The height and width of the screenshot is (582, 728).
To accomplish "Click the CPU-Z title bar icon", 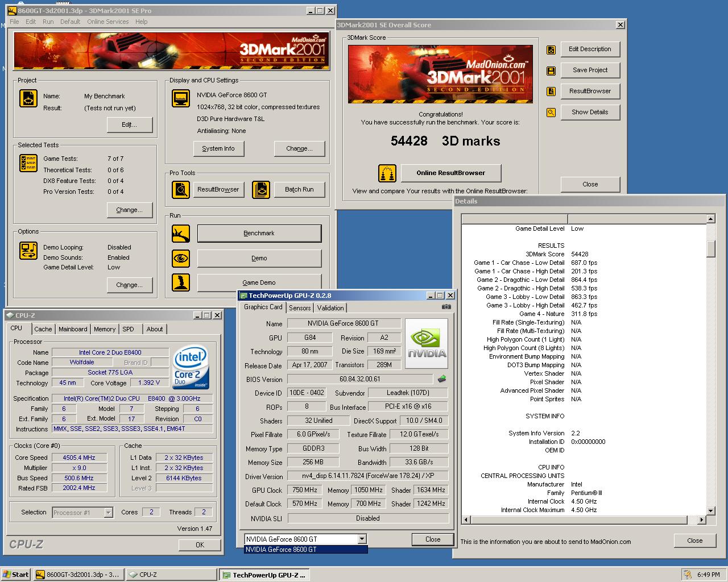I will pyautogui.click(x=10, y=315).
